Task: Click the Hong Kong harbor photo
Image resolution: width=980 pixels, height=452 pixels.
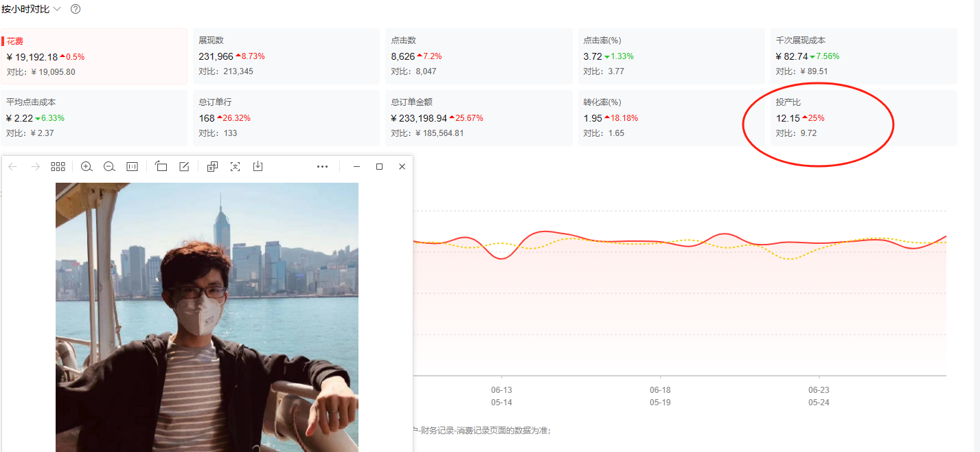Action: 206,317
